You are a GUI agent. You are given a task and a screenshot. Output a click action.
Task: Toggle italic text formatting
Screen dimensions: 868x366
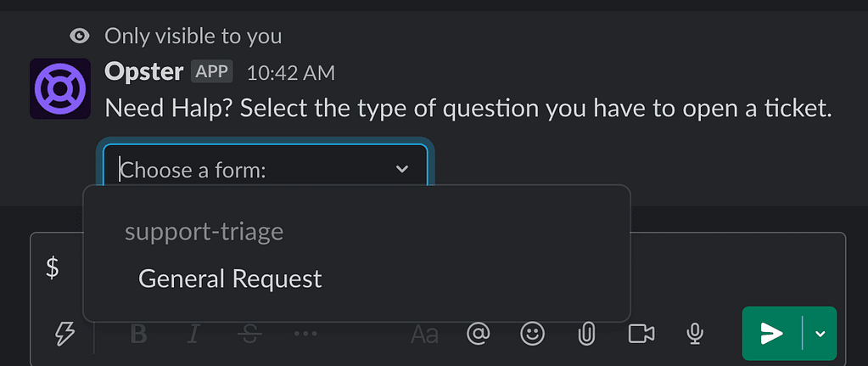coord(193,334)
